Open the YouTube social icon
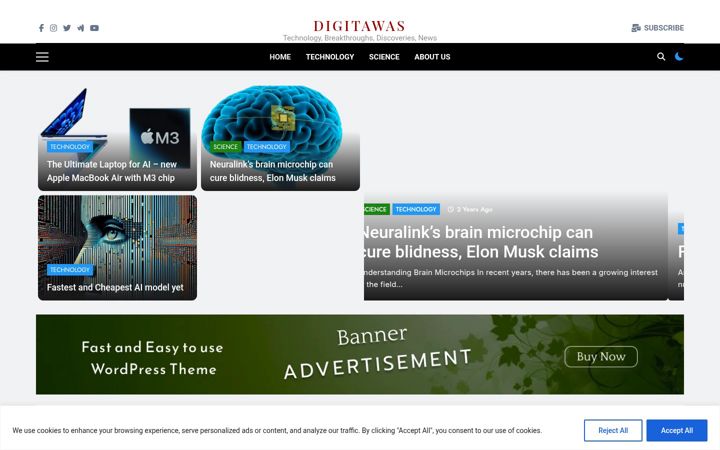 (x=94, y=28)
